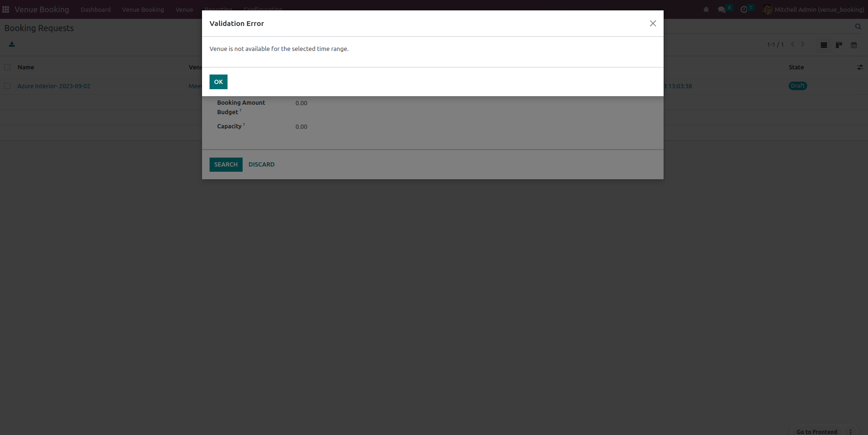Open the Venue Booking menu item
868x435 pixels.
pyautogui.click(x=143, y=9)
